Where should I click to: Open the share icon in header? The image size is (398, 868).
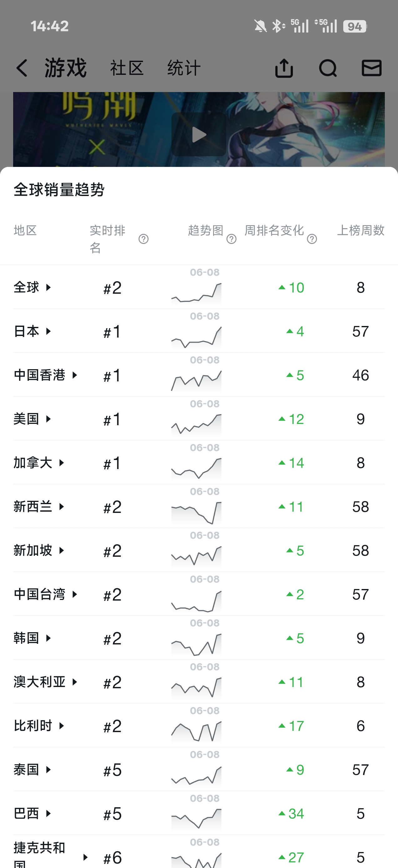tap(284, 68)
